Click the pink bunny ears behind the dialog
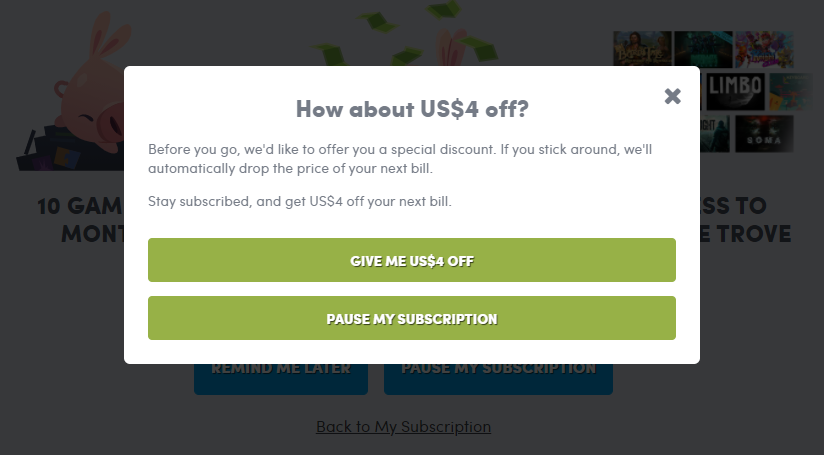 tap(453, 47)
